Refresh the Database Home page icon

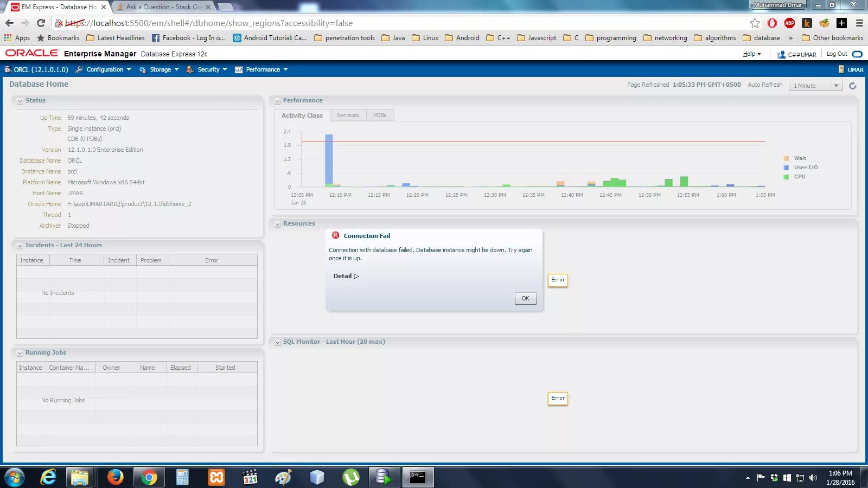pos(852,86)
